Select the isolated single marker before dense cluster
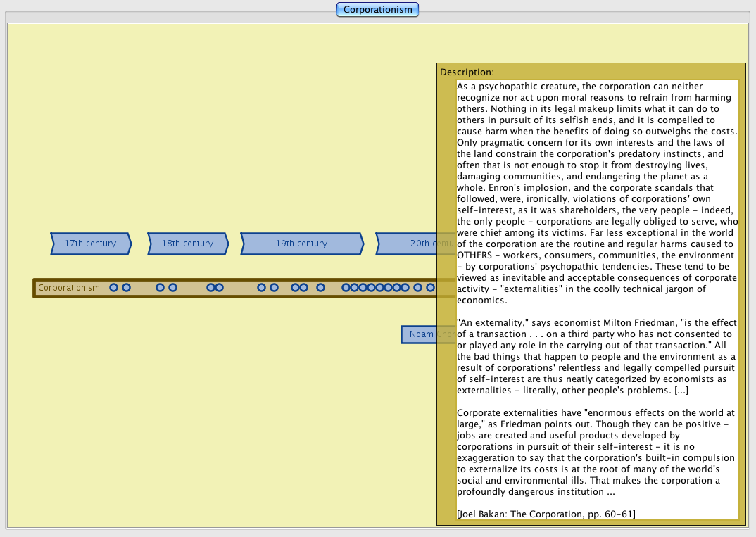The width and height of the screenshot is (756, 537). click(320, 288)
